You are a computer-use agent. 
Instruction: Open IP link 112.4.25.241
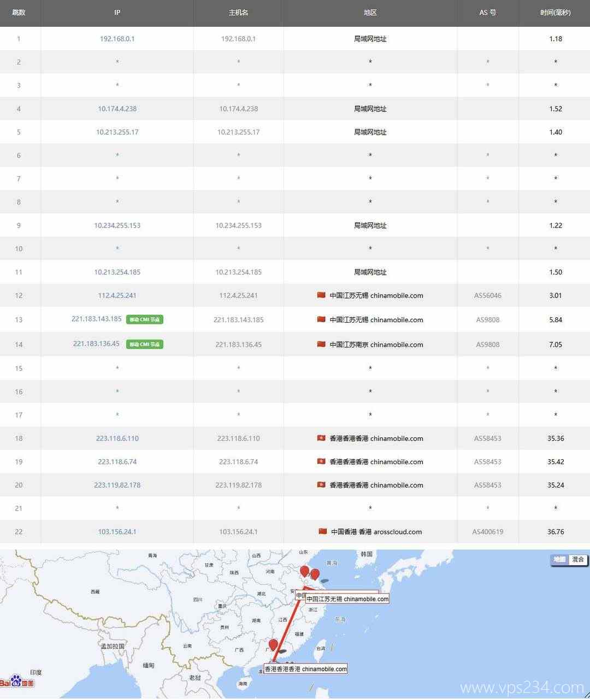117,295
